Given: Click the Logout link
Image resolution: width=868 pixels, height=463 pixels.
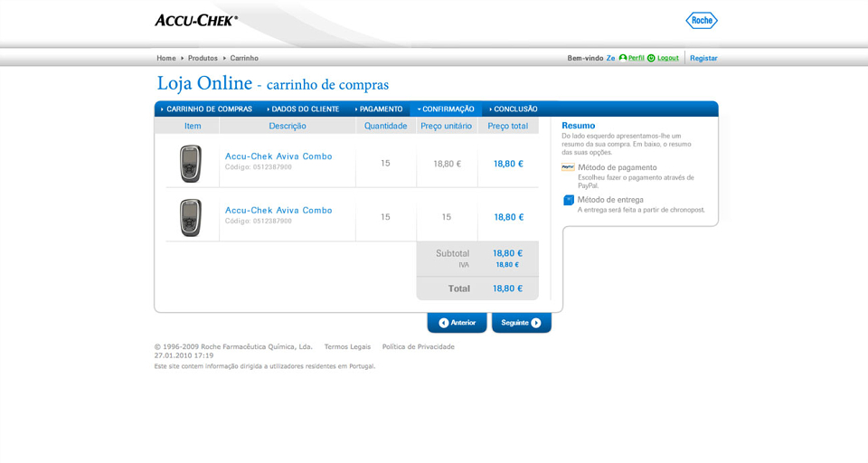Looking at the screenshot, I should pos(668,58).
